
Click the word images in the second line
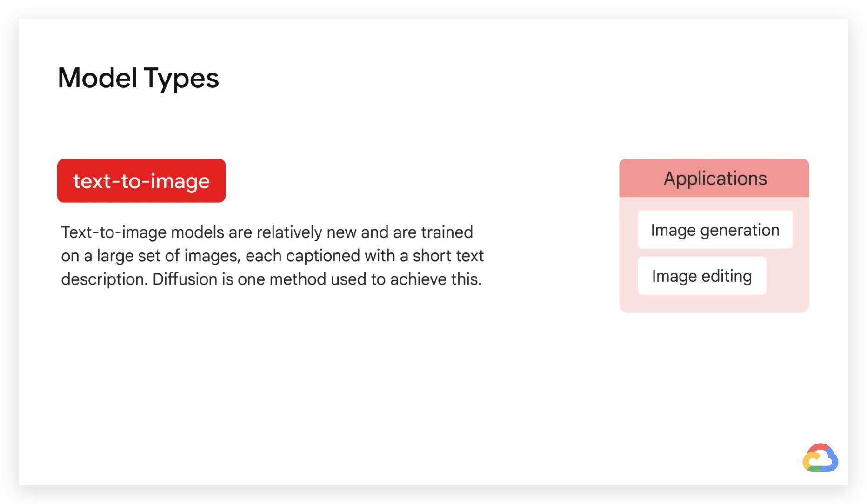(212, 256)
